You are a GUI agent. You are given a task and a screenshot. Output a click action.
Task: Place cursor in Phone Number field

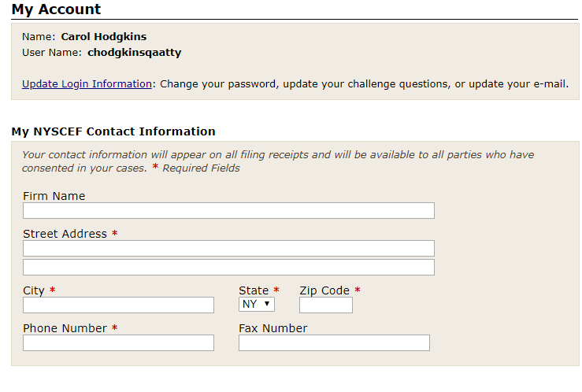[x=118, y=343]
